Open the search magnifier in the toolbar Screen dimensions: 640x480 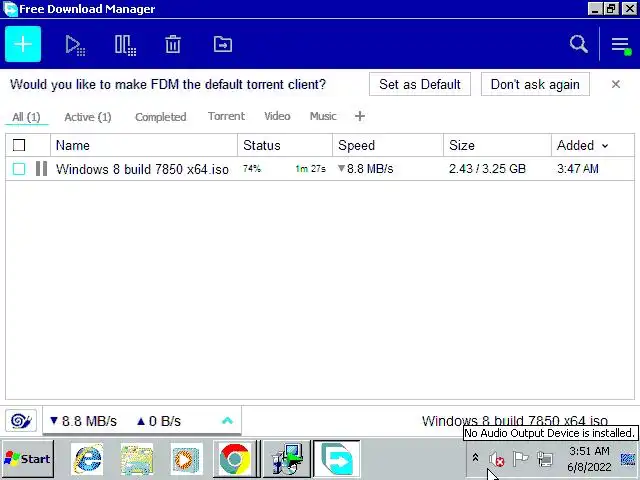click(x=578, y=44)
